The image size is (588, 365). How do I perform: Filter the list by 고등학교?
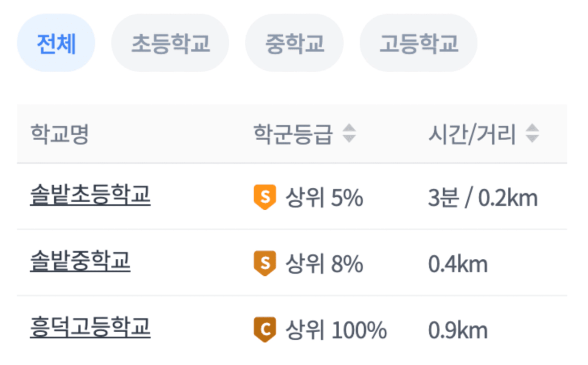point(419,43)
